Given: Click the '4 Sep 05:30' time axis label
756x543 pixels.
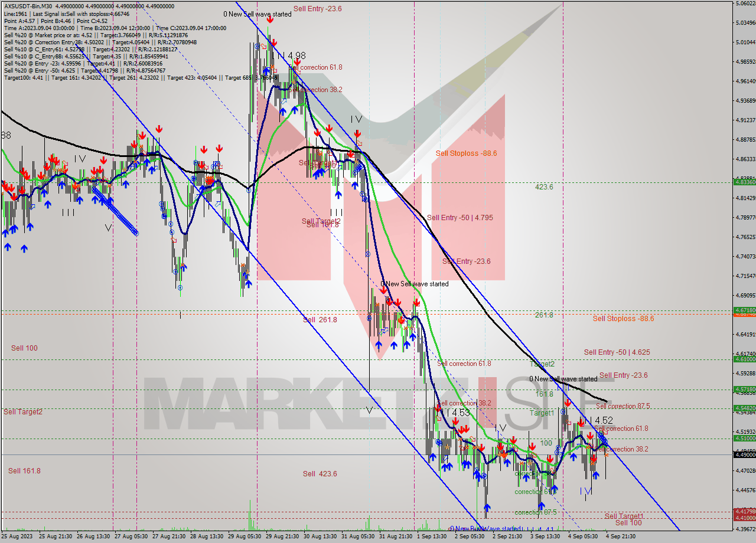Looking at the screenshot, I should click(583, 537).
